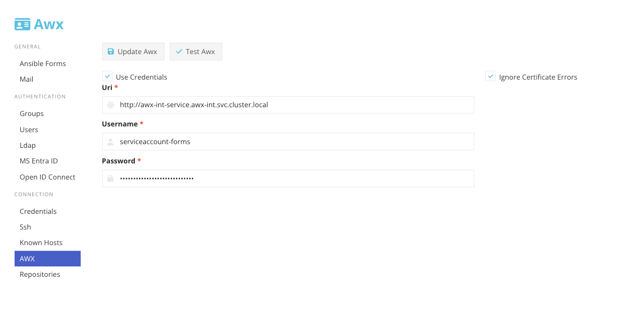
Task: Select Ssh in the sidebar
Action: (x=26, y=227)
